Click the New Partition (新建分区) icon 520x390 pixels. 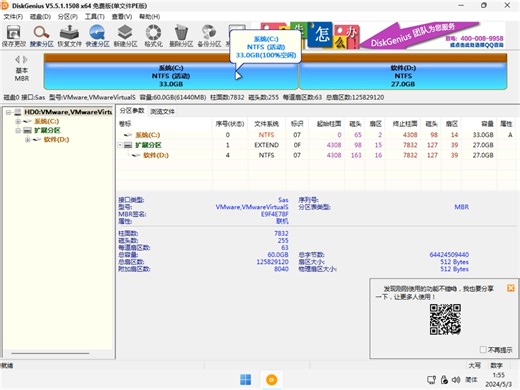point(125,36)
